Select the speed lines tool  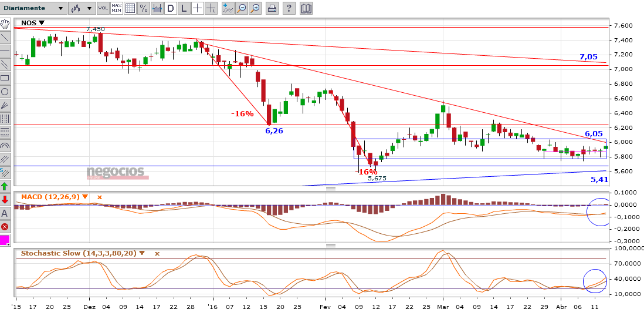point(5,159)
